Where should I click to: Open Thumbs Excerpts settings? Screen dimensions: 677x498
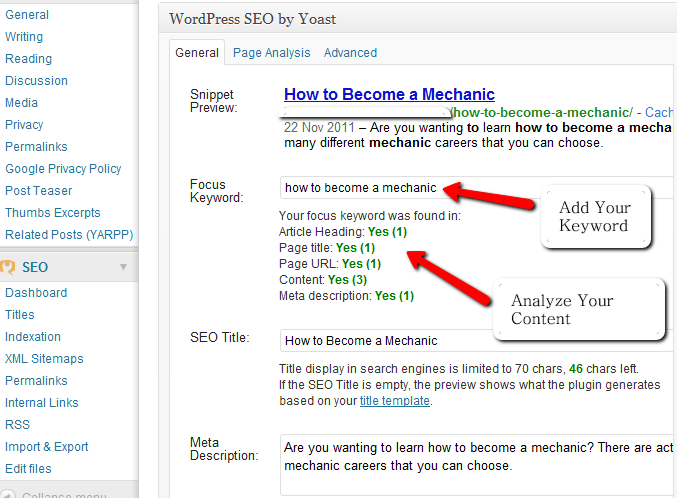coord(53,213)
